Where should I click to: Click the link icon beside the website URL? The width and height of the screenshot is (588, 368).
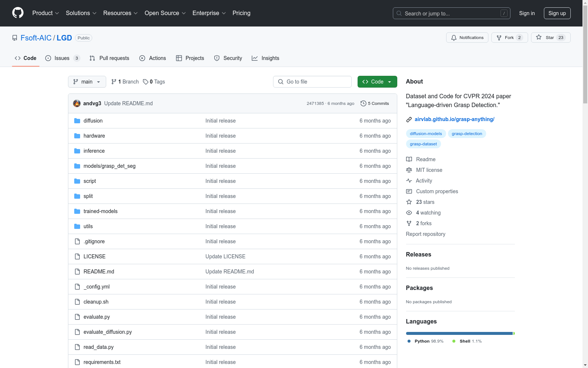pos(409,120)
